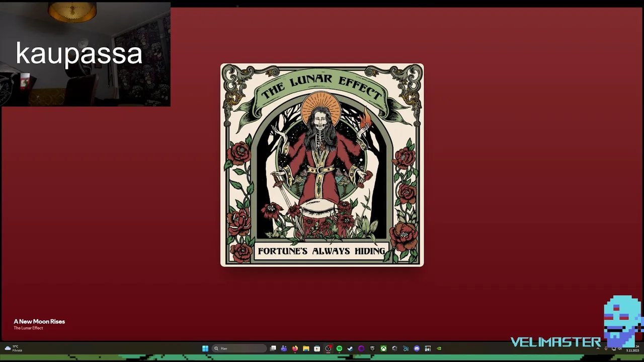Screen dimensions: 644x362
Task: Open the picture-icon app beside Discord
Action: point(428,348)
